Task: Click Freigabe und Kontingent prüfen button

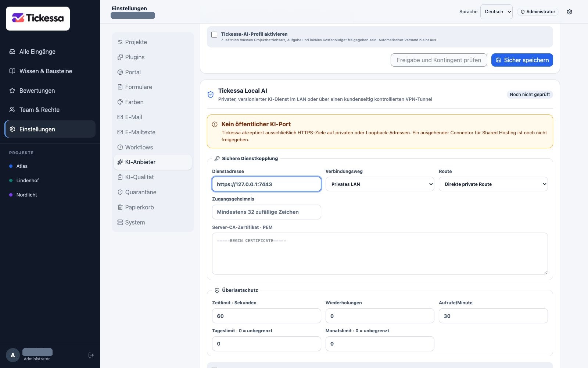Action: (439, 60)
